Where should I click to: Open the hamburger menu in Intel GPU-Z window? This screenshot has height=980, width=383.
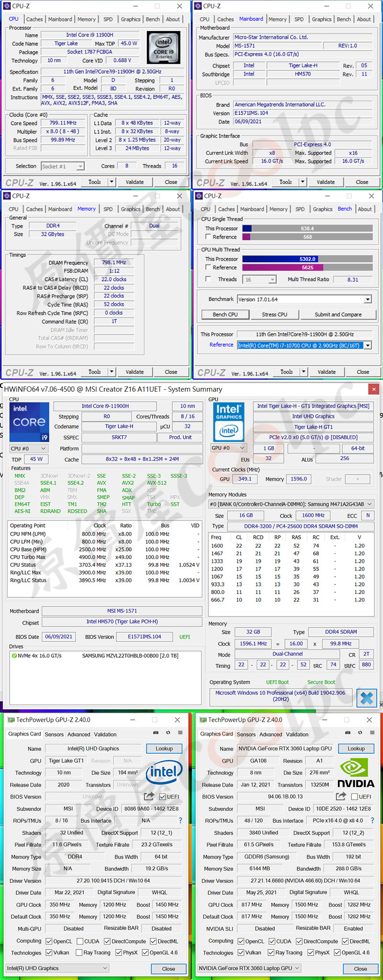coord(180,732)
